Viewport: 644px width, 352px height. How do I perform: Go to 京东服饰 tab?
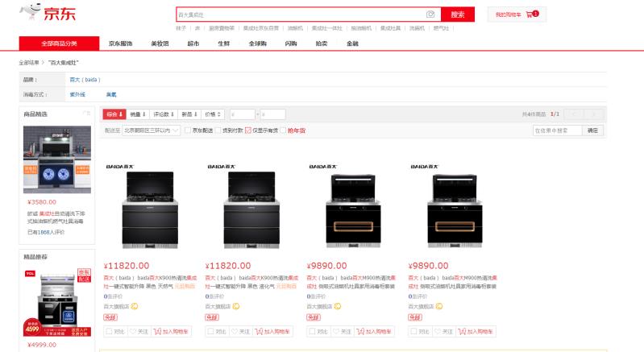coord(120,43)
